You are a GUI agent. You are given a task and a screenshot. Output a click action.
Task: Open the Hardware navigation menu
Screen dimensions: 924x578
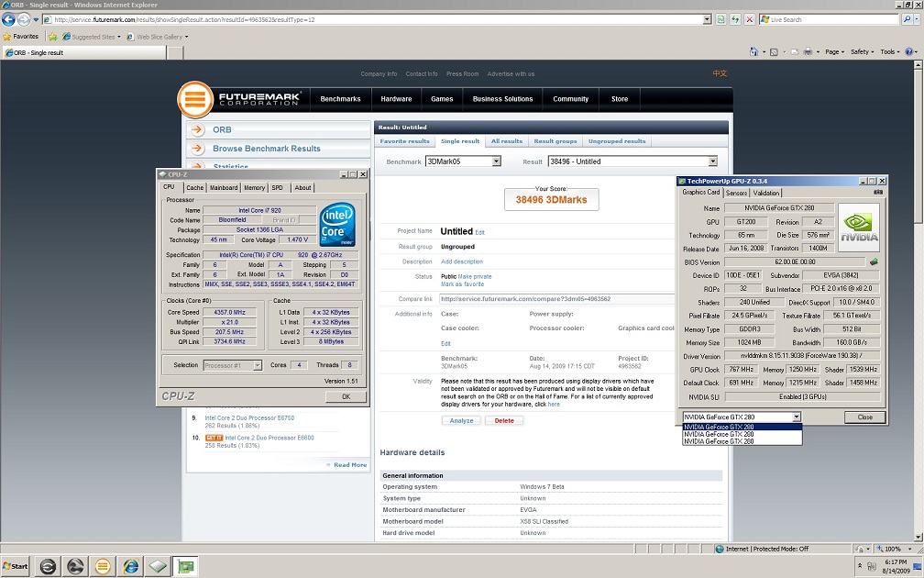396,99
